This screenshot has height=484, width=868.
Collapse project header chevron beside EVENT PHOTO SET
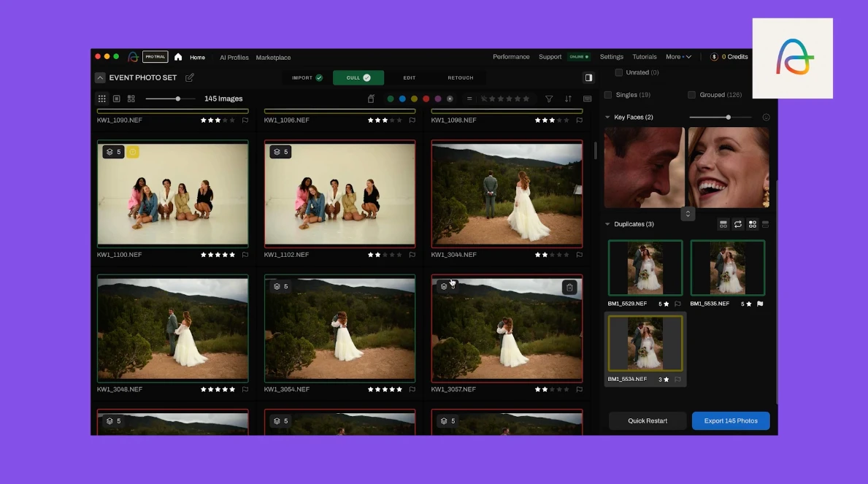99,77
